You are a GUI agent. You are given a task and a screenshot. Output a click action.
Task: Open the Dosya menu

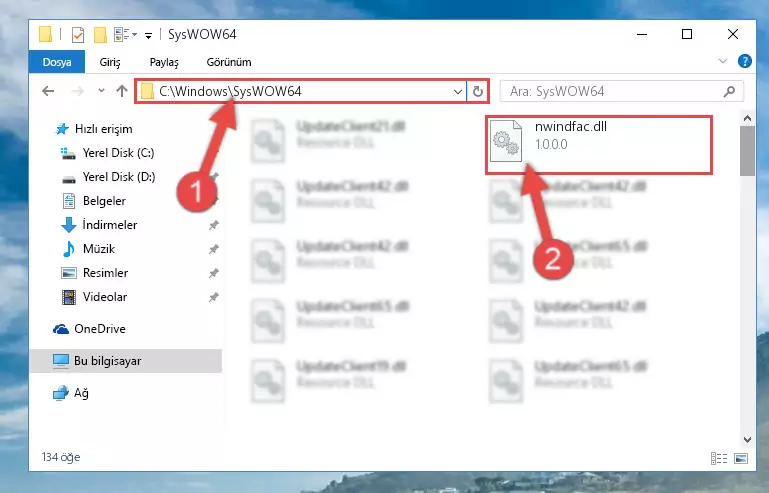[57, 62]
